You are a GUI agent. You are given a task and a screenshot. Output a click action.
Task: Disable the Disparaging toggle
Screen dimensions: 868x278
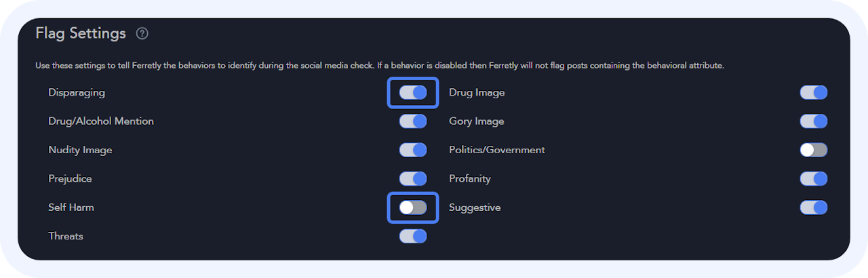(413, 93)
